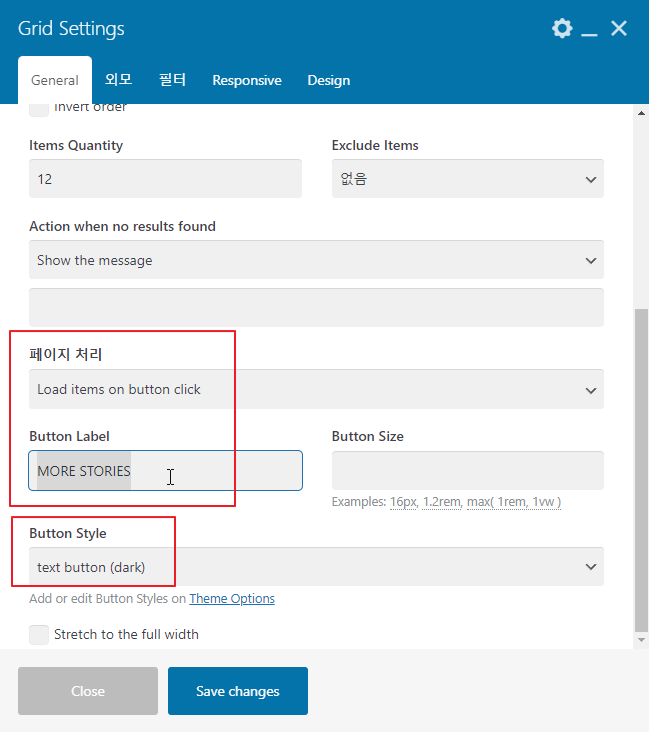The image size is (649, 732).
Task: Open the Exclude Items dropdown
Action: (468, 179)
